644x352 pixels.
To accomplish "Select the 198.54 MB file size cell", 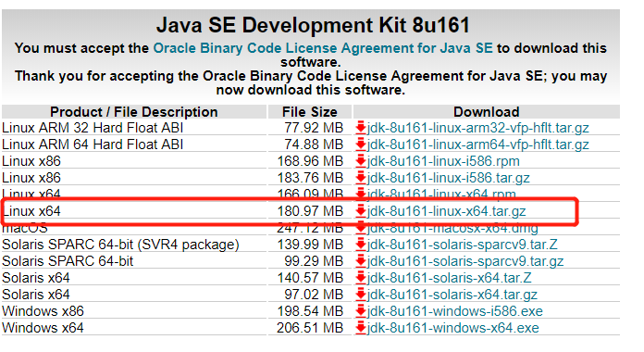I will click(310, 311).
